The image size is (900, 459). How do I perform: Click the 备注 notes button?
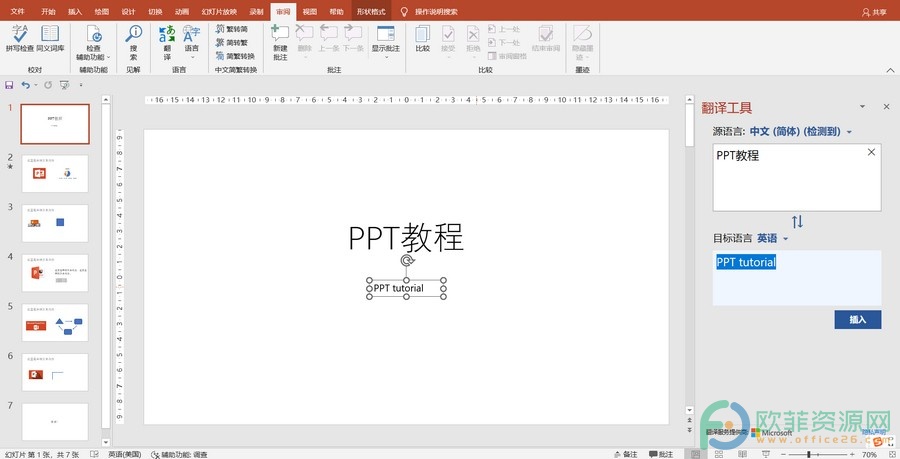[x=626, y=454]
